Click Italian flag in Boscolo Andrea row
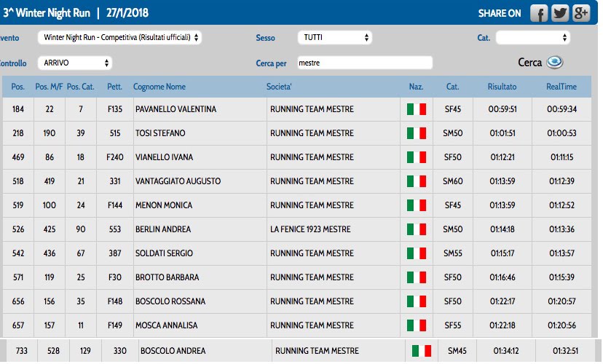 tap(422, 351)
